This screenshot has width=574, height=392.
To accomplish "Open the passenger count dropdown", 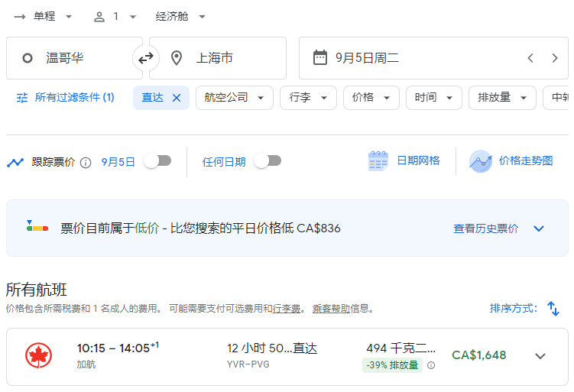I will tap(115, 16).
